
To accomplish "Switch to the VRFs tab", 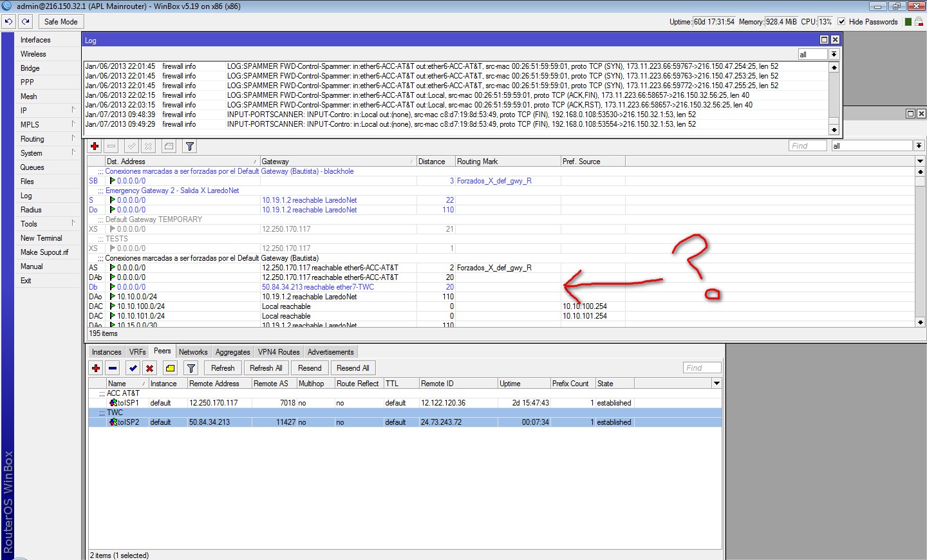I will (137, 352).
